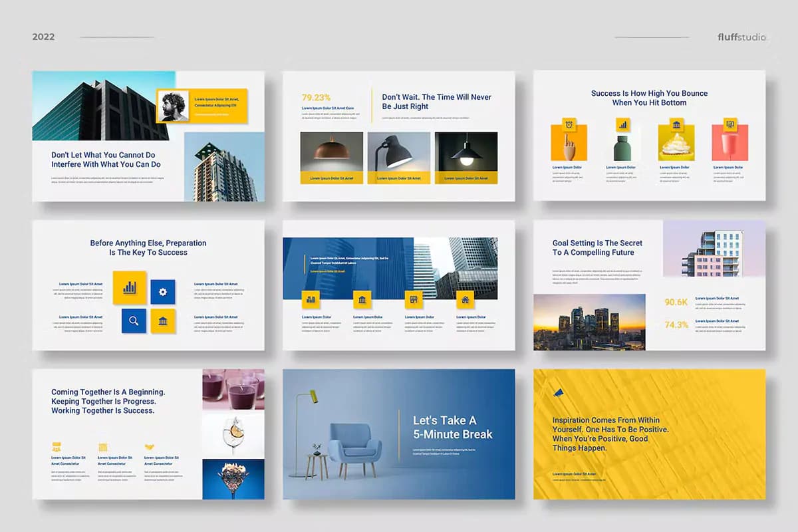Click the blue magnifier search tile
Viewport: 798px width, 532px height.
click(134, 321)
